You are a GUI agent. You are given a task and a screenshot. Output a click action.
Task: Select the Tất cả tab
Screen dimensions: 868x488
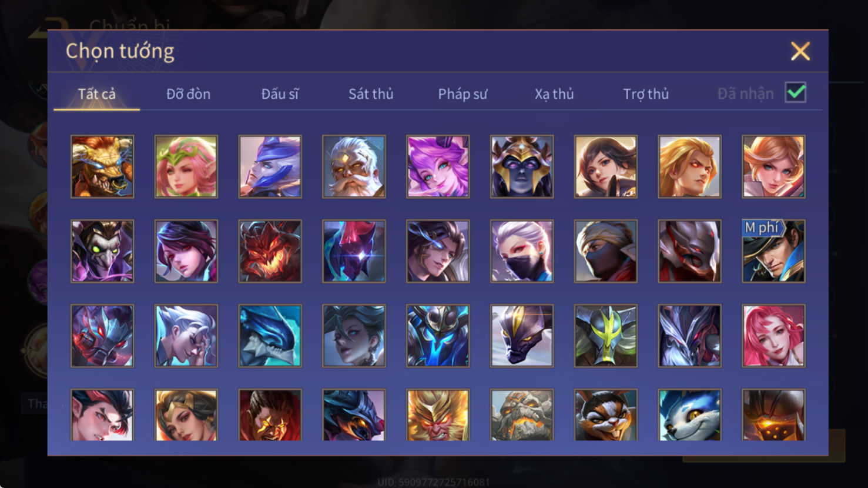(97, 94)
